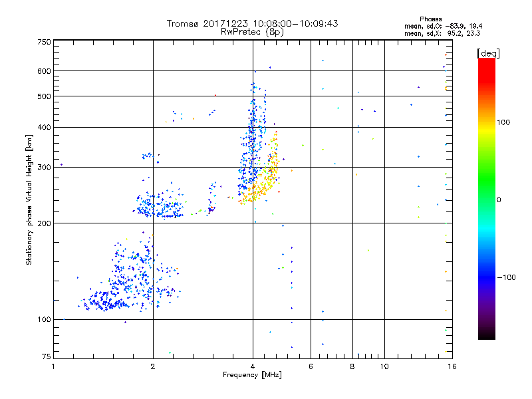Click the y-axis tick label '75'
Viewport: 532px width, 399px height.
coord(47,356)
